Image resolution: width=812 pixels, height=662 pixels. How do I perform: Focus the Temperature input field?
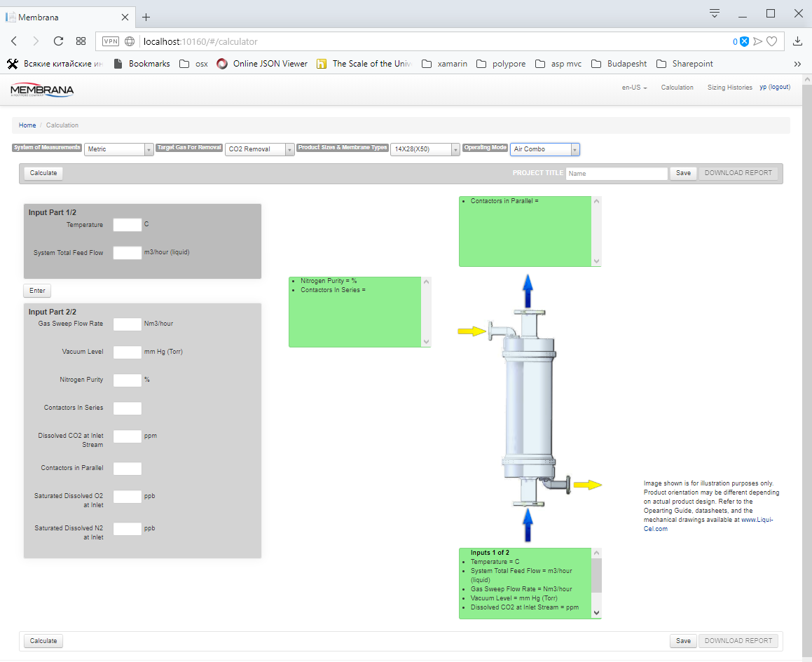(x=128, y=225)
